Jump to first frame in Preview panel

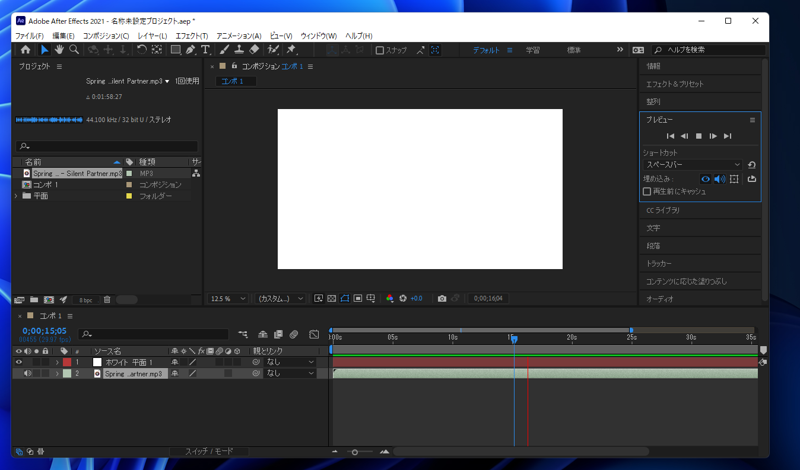670,136
